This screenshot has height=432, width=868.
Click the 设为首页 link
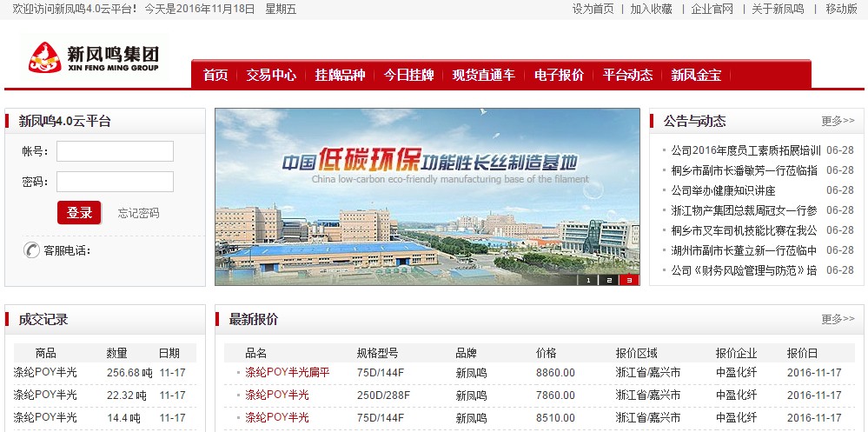point(593,9)
